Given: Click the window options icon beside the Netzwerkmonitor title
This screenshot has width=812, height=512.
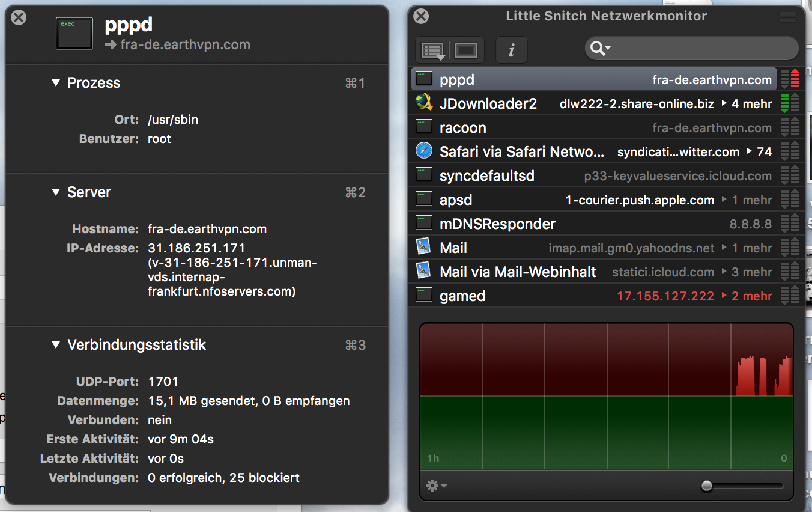Looking at the screenshot, I should tap(786, 17).
